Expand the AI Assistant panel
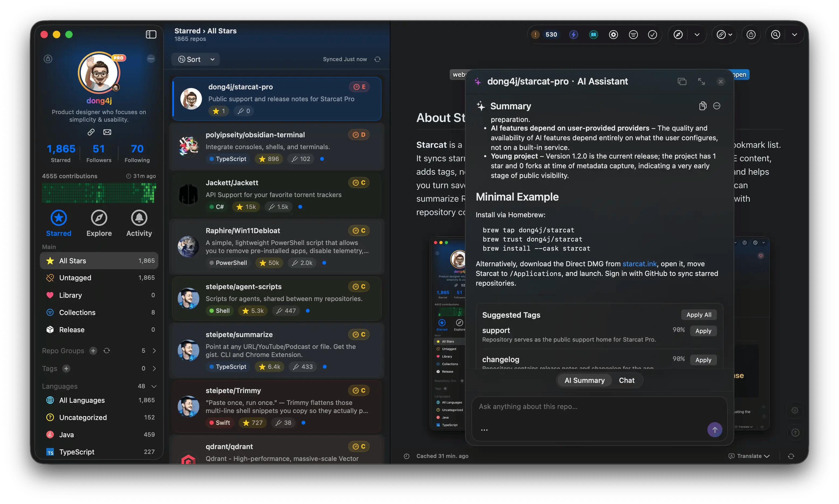839x504 pixels. 701,82
